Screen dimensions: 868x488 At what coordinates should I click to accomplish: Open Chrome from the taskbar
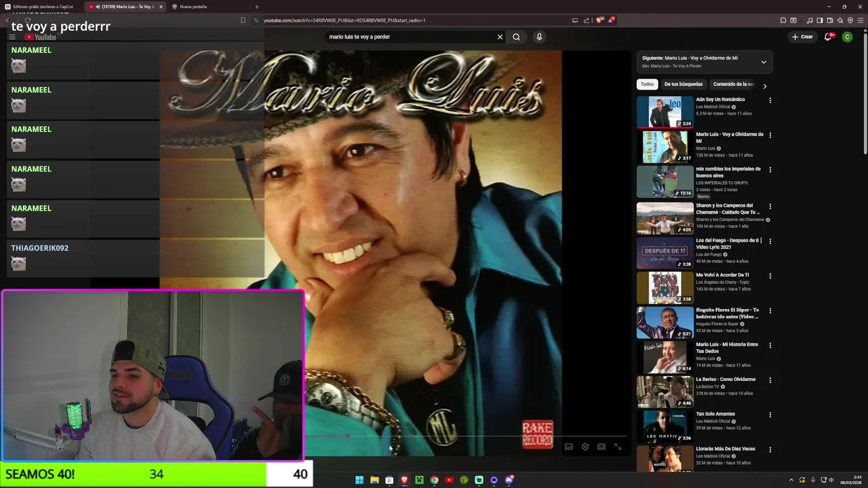434,480
